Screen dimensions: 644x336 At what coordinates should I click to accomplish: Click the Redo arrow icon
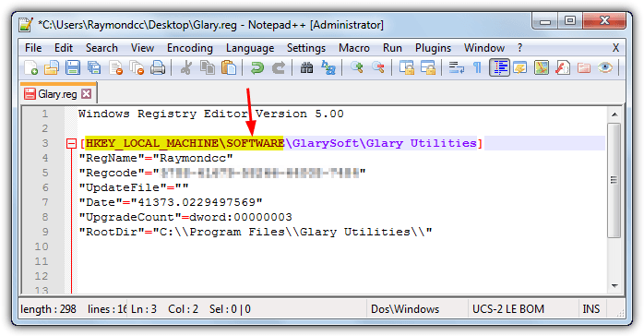279,67
